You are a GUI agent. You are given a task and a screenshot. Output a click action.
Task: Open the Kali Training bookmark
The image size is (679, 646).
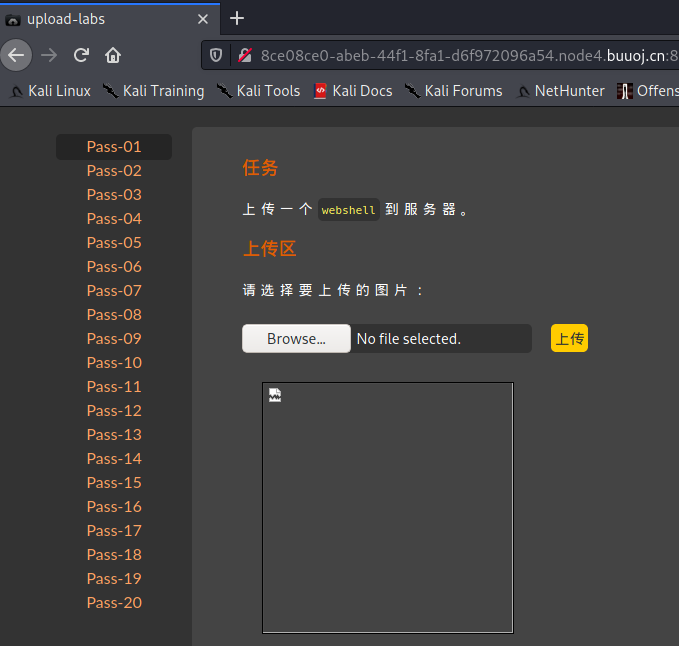(x=153, y=91)
